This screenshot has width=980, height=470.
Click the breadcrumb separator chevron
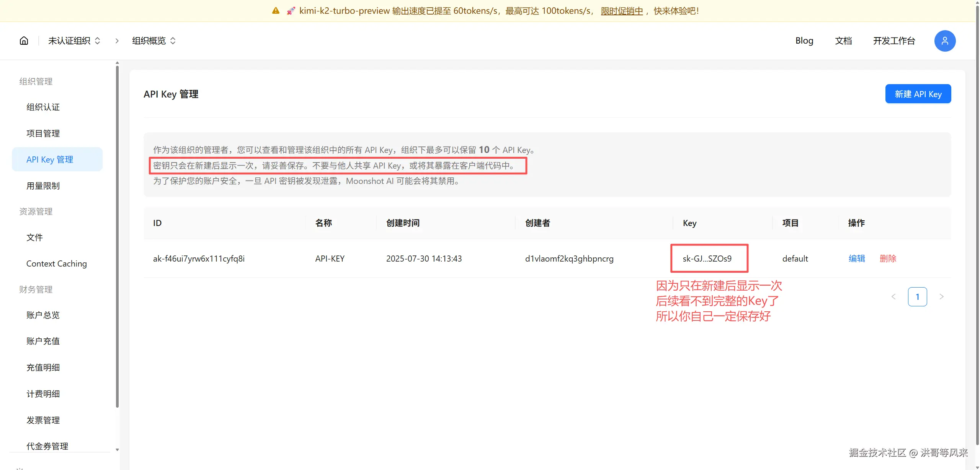coord(117,41)
